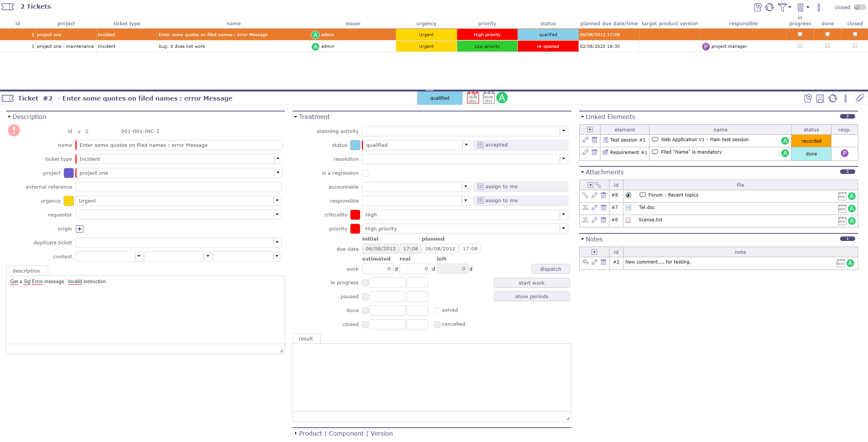868x442 pixels.
Task: Refresh the ticket list
Action: (770, 7)
